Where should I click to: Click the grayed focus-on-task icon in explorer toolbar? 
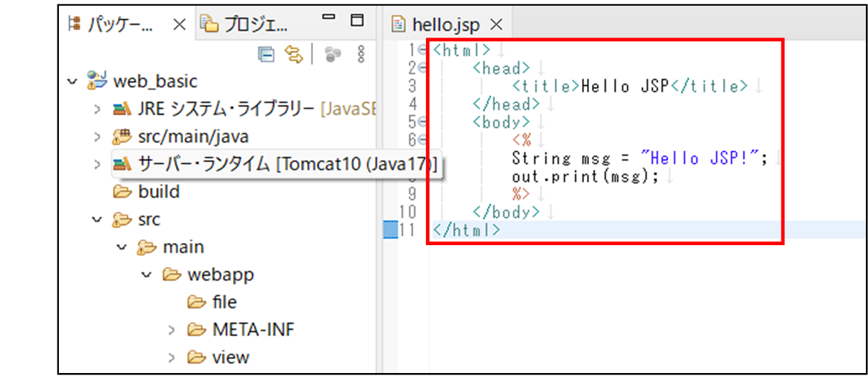point(332,54)
